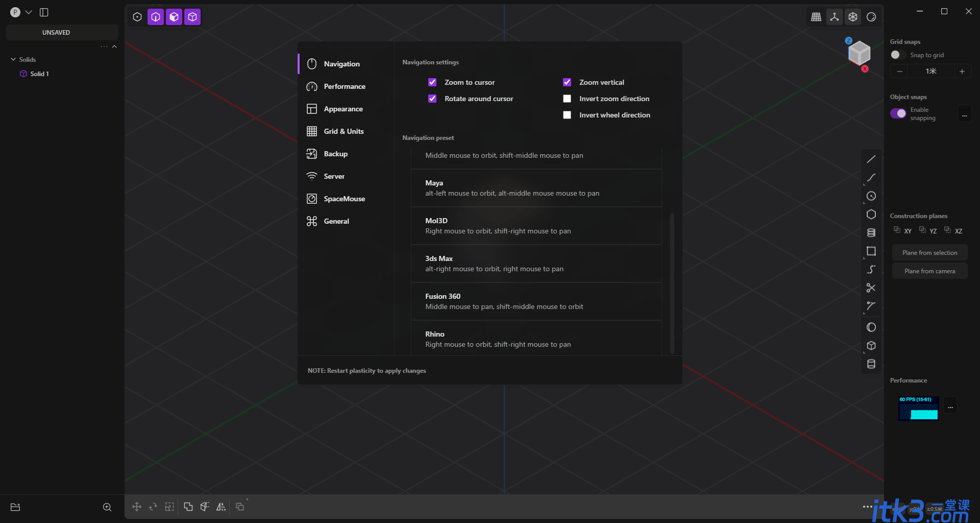Screen dimensions: 980x523
Task: Click the render mode circle icon
Action: point(871,17)
